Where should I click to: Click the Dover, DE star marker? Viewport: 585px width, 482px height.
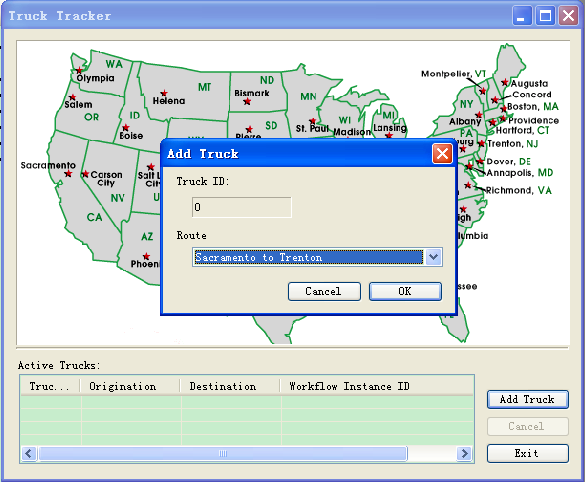point(480,161)
